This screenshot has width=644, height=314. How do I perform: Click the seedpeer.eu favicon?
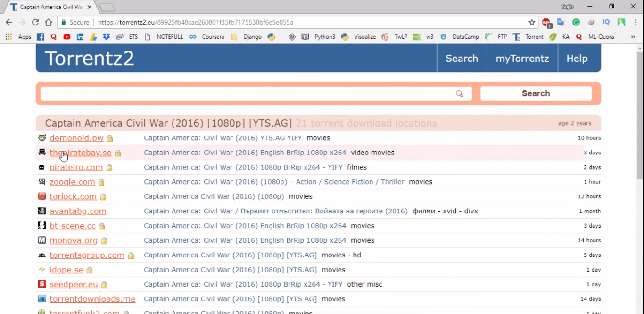[x=42, y=284]
